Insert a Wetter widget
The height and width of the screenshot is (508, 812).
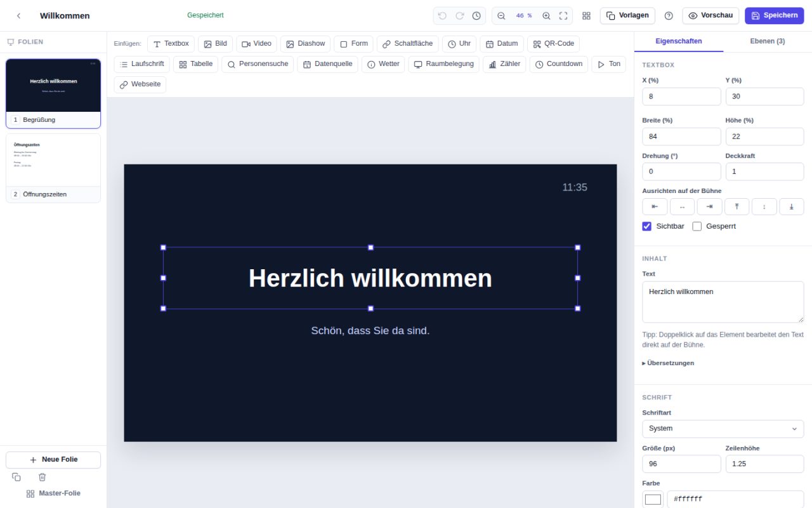tap(383, 64)
